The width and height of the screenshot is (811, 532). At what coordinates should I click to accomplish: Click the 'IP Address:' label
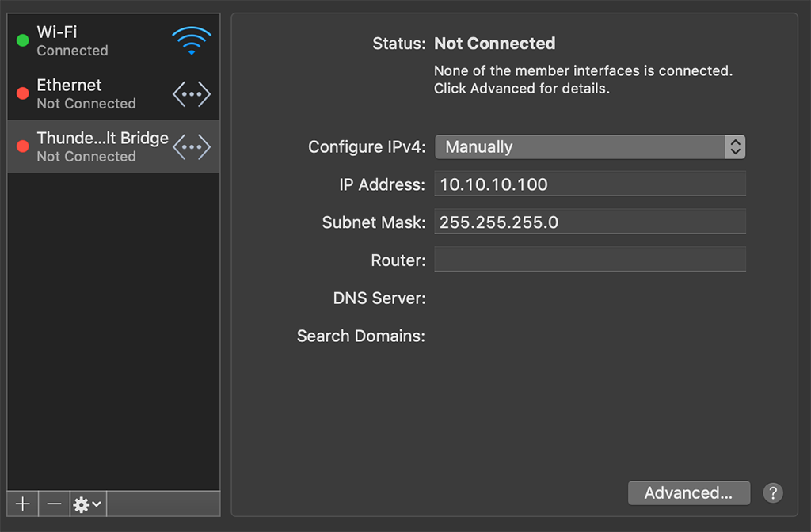pyautogui.click(x=383, y=184)
